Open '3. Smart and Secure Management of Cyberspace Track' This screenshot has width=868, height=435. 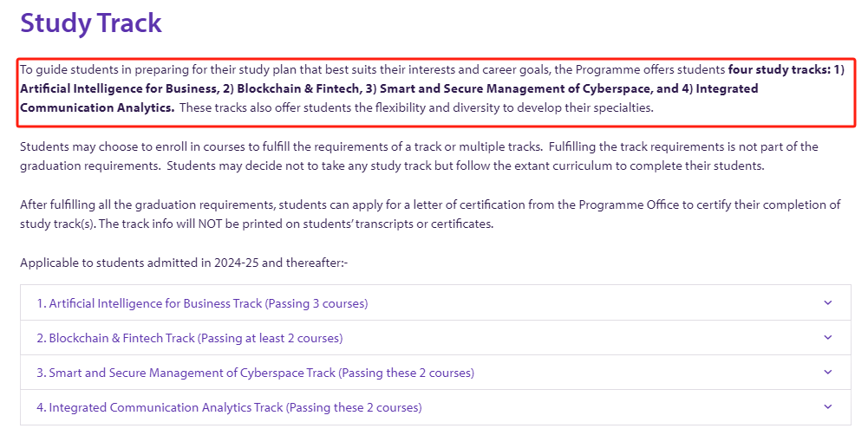pos(255,373)
